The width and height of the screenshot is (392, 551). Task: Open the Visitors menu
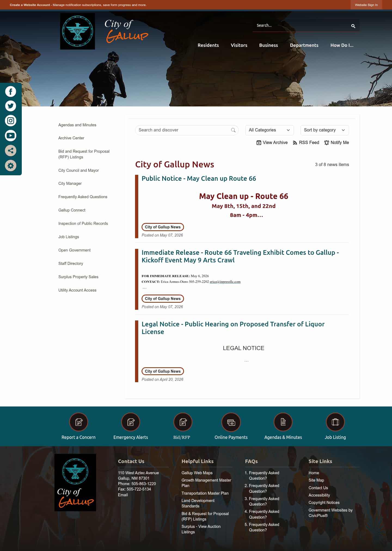(239, 45)
